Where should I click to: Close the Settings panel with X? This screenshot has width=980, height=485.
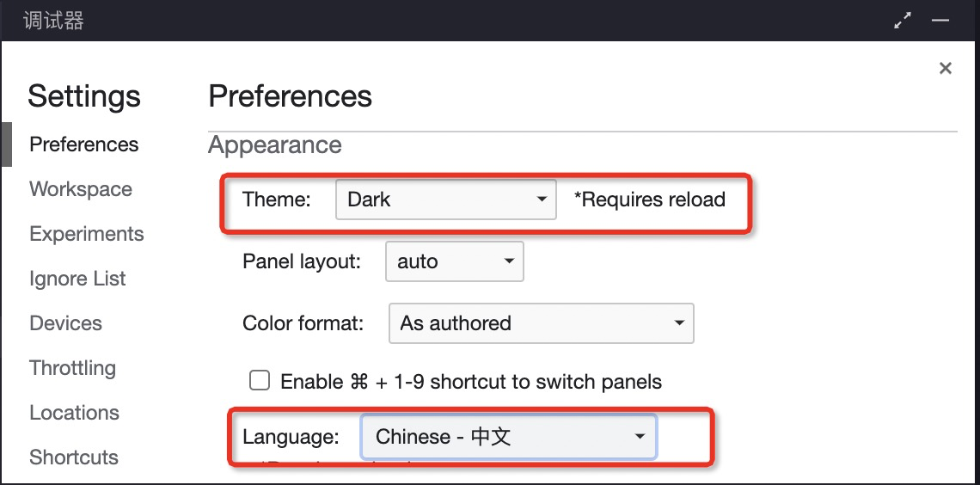[946, 69]
